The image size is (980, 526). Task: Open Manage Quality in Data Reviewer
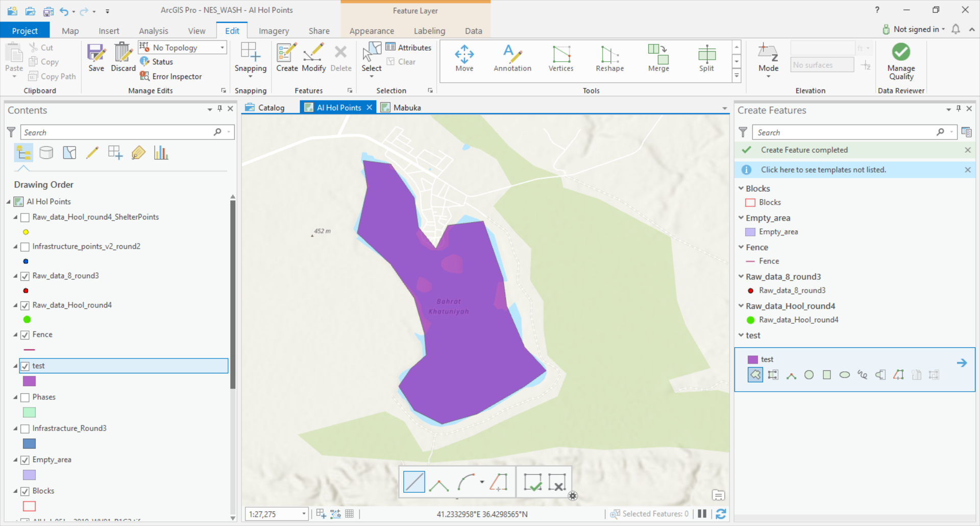(901, 61)
